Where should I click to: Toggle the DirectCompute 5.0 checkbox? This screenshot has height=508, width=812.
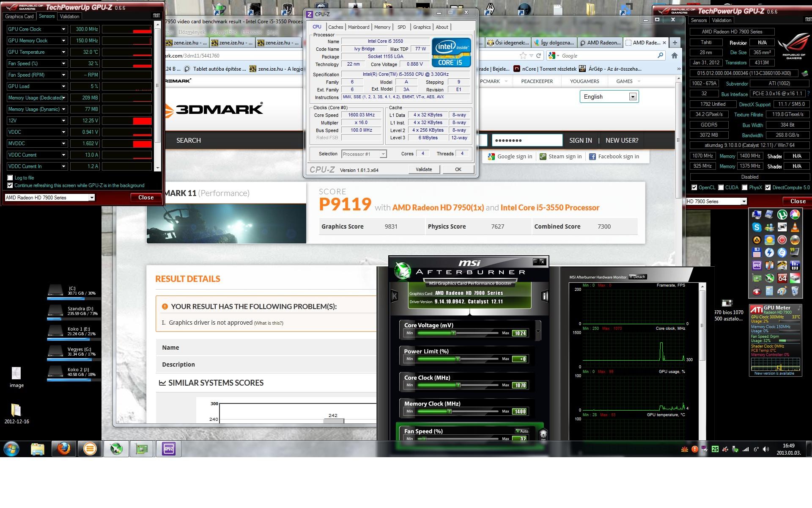(x=768, y=188)
